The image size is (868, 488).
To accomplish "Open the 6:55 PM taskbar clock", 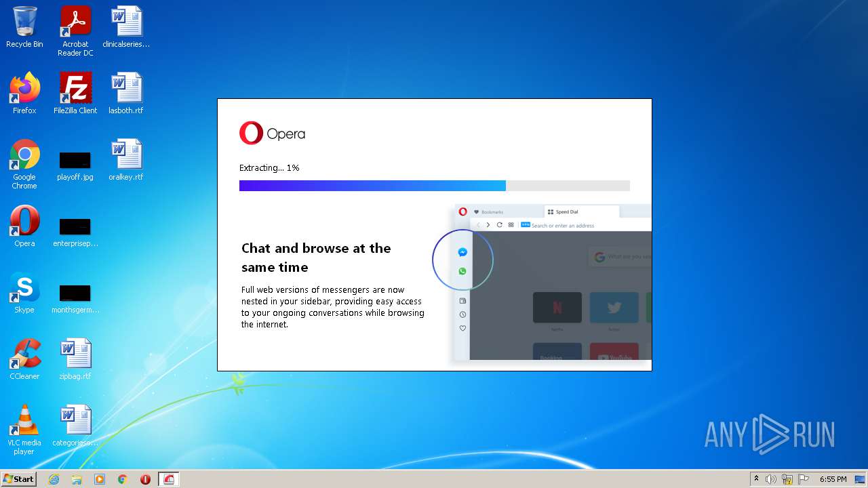I will pyautogui.click(x=833, y=479).
